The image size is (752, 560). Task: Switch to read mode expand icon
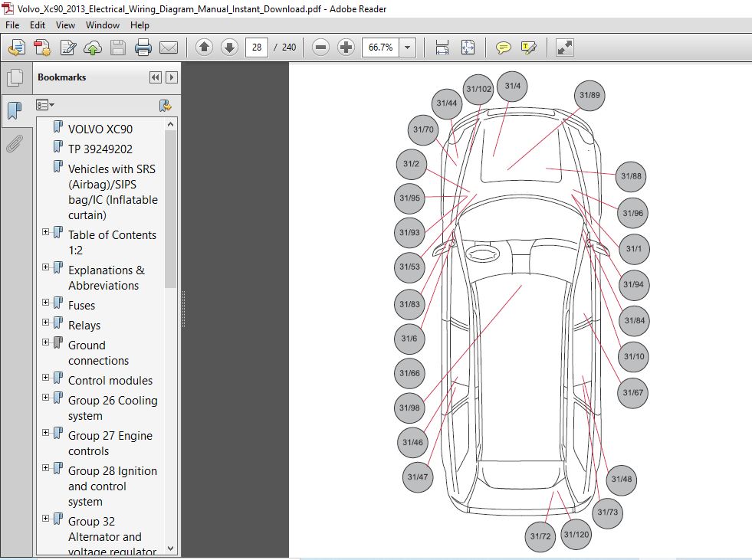click(564, 47)
